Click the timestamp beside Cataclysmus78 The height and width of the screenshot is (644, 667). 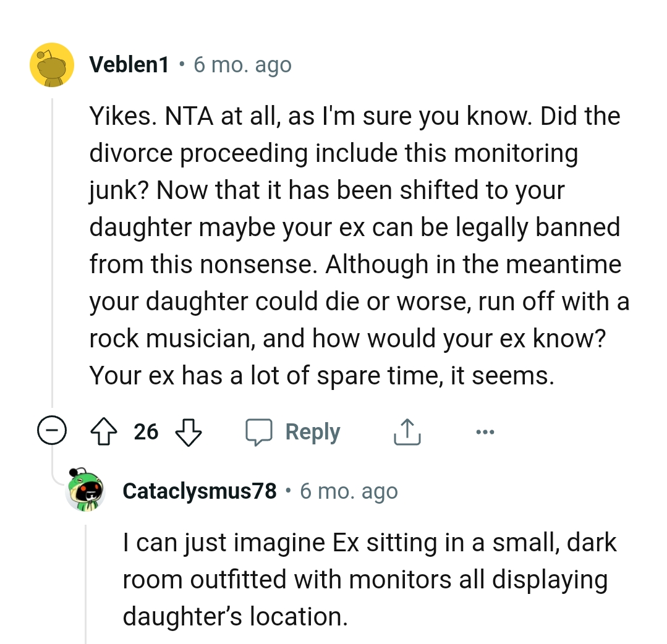pyautogui.click(x=349, y=491)
